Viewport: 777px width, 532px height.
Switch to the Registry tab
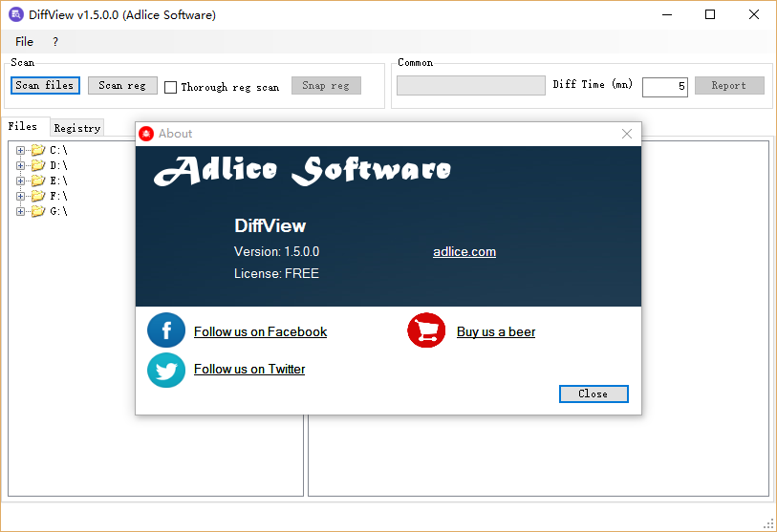tap(76, 128)
